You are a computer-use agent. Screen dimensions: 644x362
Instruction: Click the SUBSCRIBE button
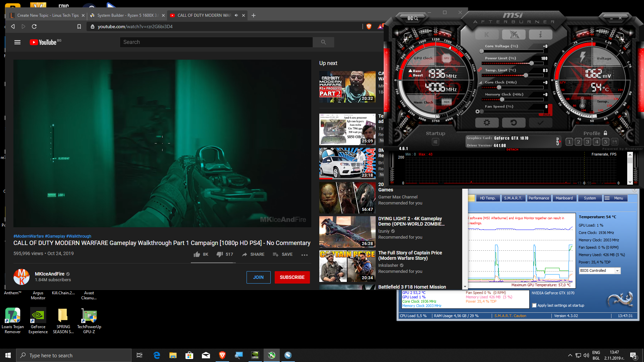[x=292, y=277]
